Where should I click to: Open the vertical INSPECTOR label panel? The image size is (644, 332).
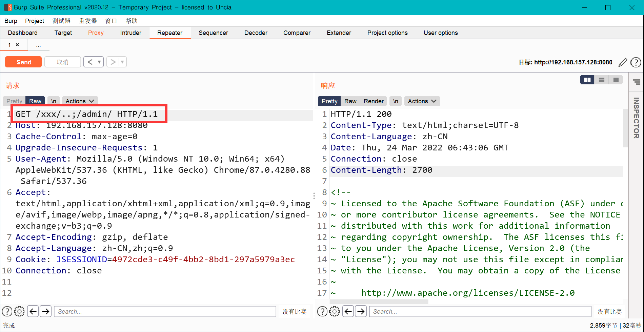tap(636, 118)
